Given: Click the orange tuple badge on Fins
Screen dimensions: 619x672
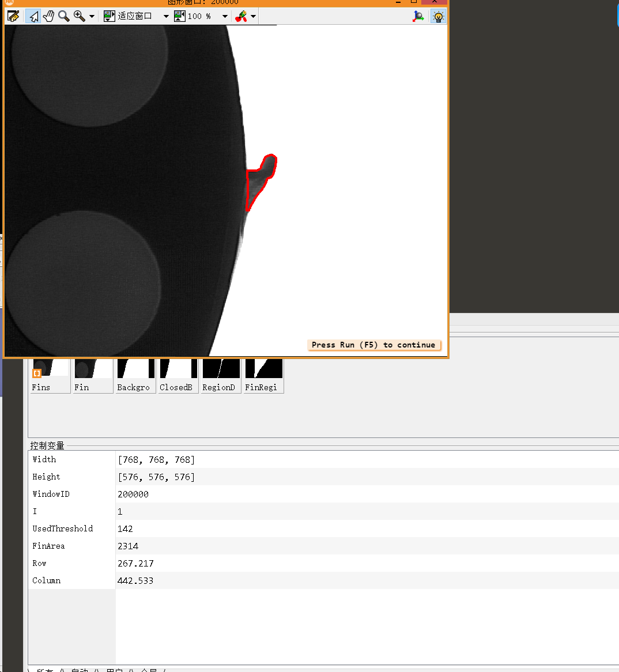Looking at the screenshot, I should [x=37, y=373].
